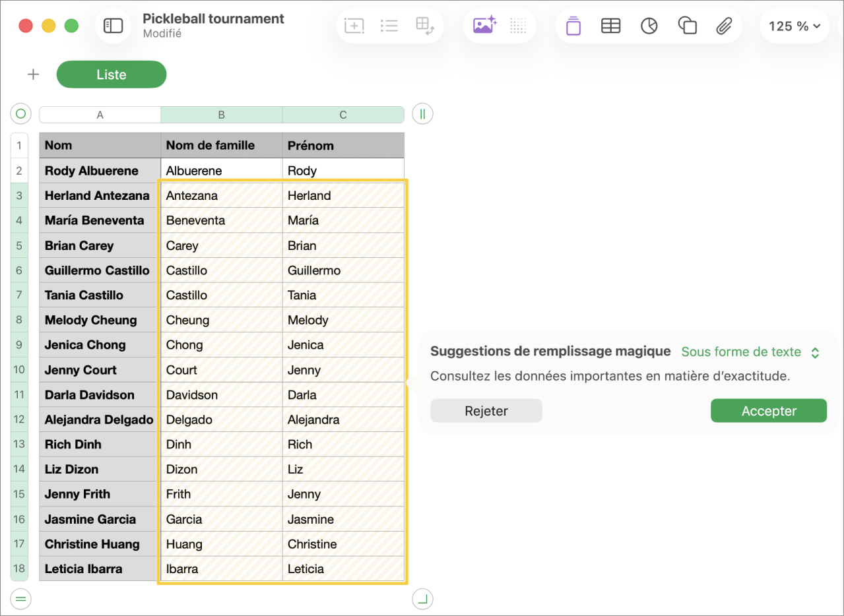Toggle the circular table selection handle

(20, 113)
